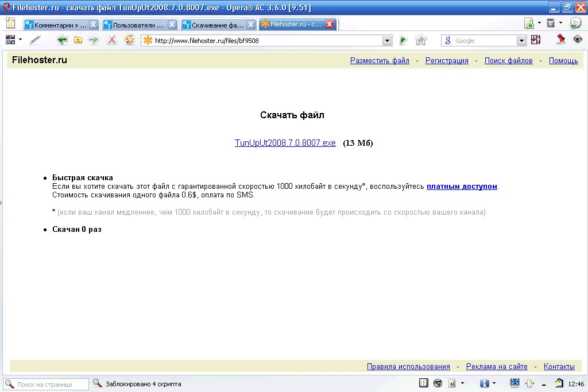The width and height of the screenshot is (588, 392).
Task: Switch to the Скачивание фа... tab
Action: point(219,25)
